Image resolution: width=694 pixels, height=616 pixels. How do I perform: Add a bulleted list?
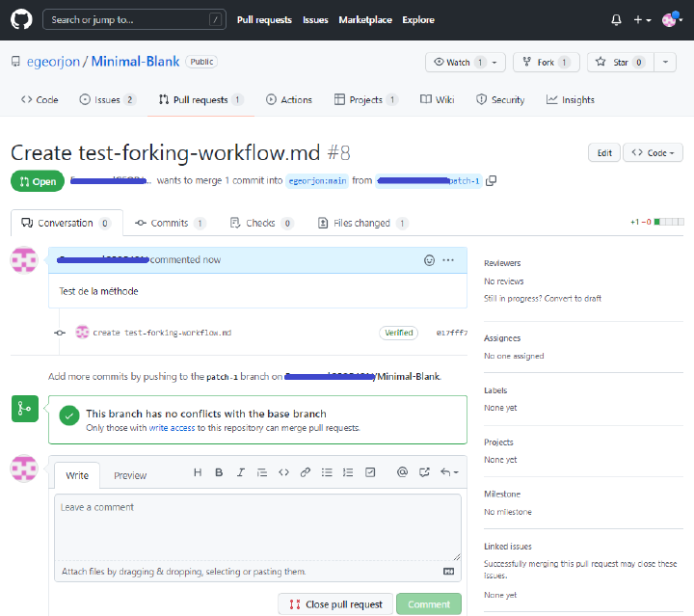tap(327, 472)
